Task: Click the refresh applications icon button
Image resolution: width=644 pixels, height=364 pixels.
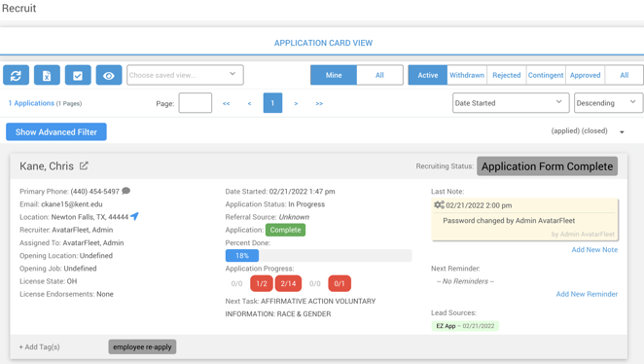Action: coord(16,75)
